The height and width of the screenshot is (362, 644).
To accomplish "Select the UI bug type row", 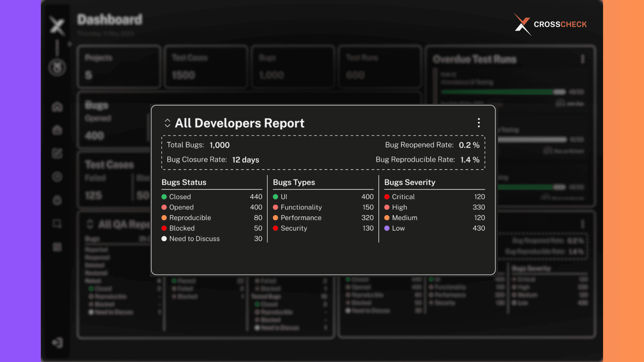I will (323, 197).
